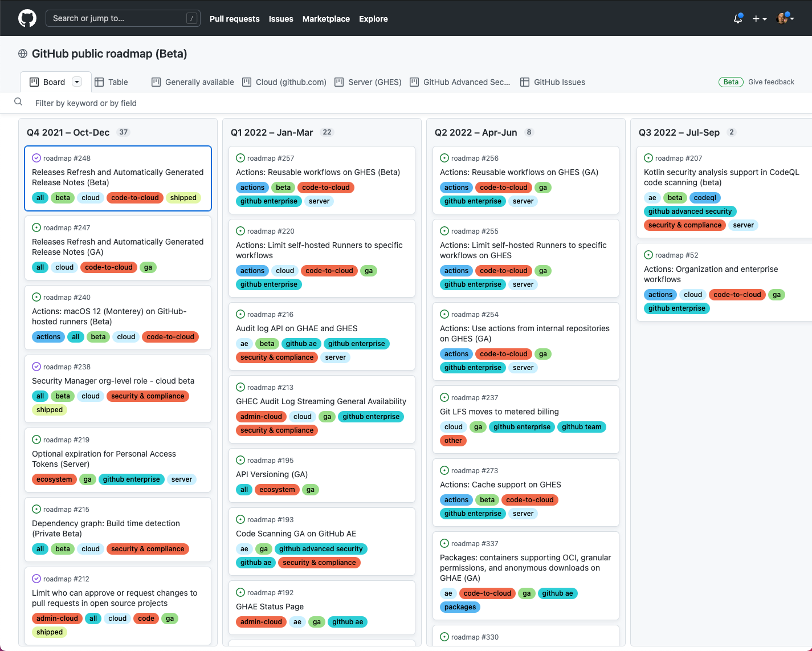Click the search magnifier icon in filter bar
Viewport: 812px width, 651px height.
[x=18, y=102]
